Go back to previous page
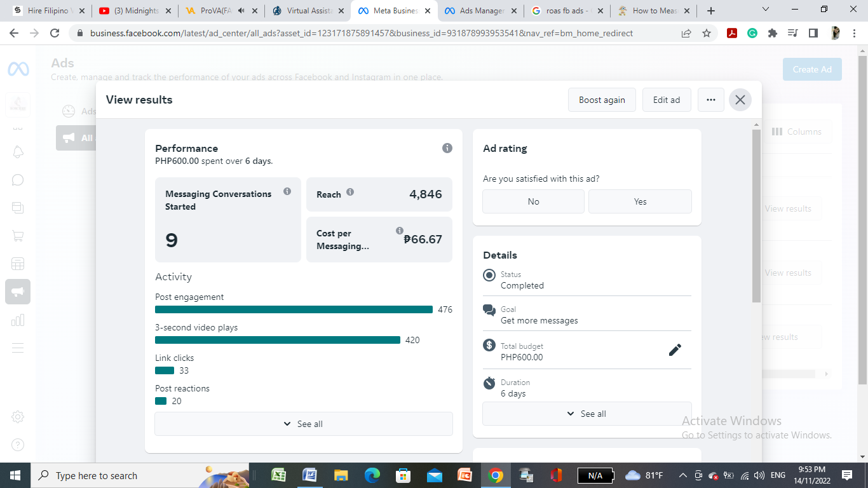 click(x=14, y=33)
